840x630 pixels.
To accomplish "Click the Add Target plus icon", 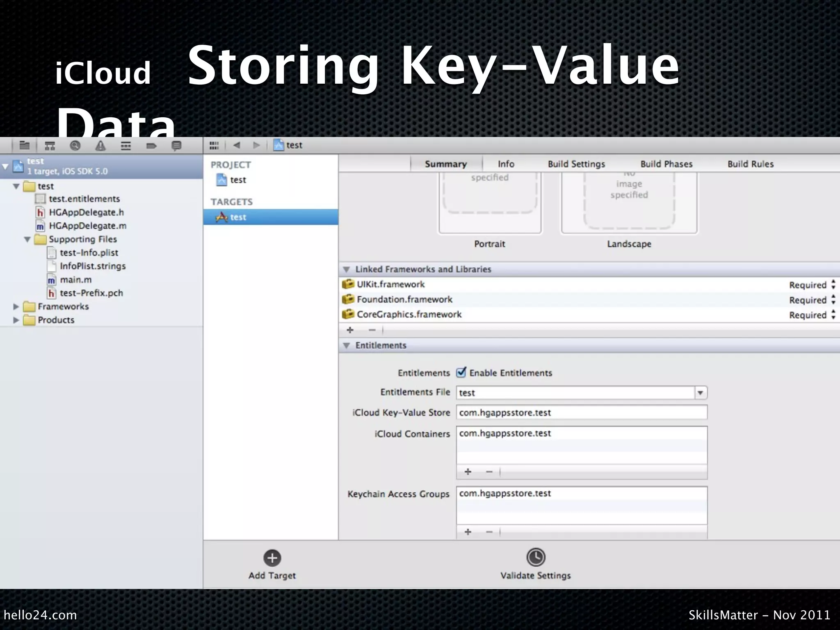I will coord(272,558).
